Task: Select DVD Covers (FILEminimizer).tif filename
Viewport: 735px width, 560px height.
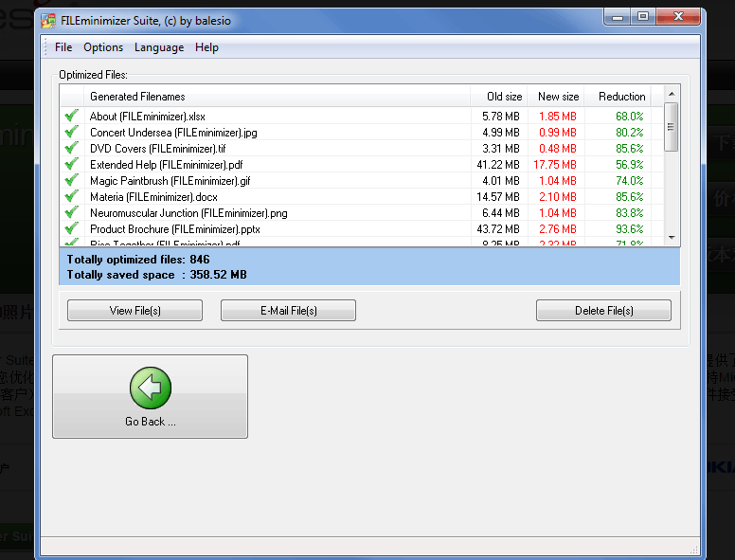Action: (158, 149)
